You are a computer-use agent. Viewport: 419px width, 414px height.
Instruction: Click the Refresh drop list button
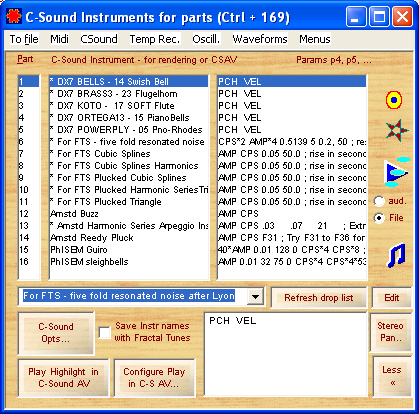tap(319, 298)
